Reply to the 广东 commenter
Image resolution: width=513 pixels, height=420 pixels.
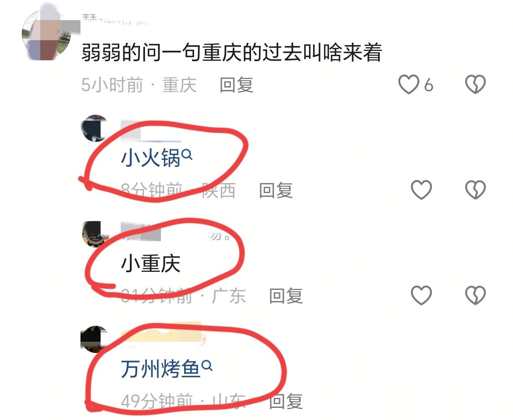pos(286,296)
